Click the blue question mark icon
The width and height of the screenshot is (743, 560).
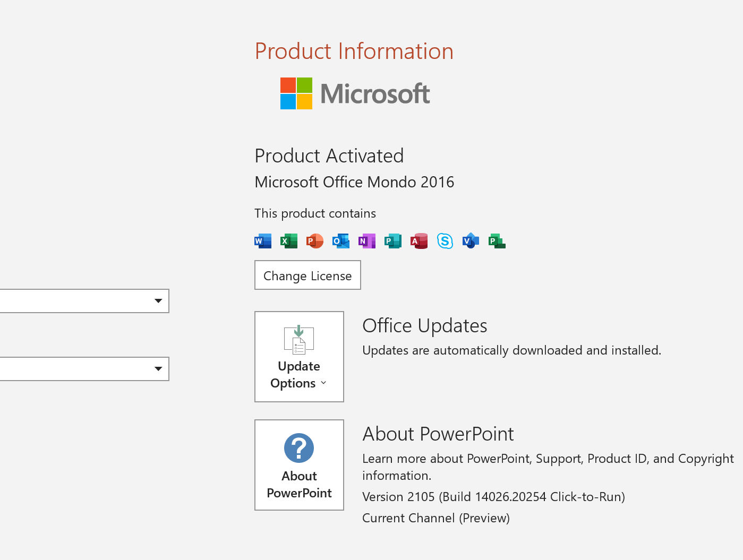pyautogui.click(x=299, y=448)
